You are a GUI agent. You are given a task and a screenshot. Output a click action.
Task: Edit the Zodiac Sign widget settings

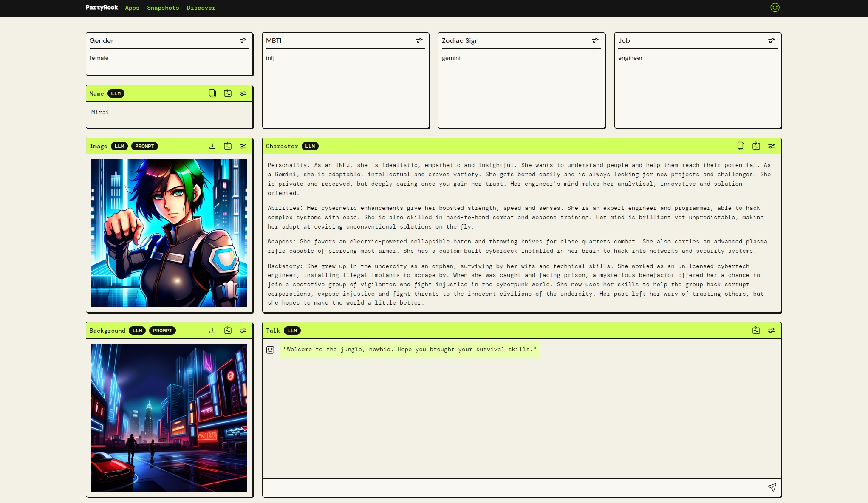[595, 41]
